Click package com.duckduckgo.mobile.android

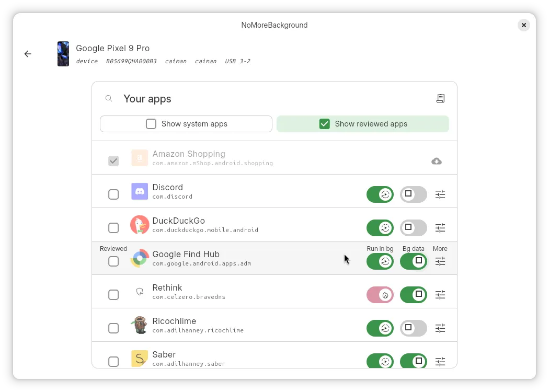[x=205, y=230]
